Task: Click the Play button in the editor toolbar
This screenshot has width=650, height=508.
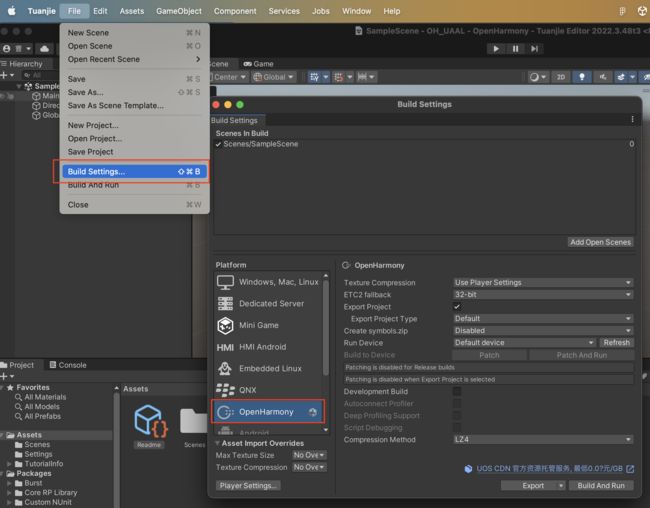Action: 496,49
